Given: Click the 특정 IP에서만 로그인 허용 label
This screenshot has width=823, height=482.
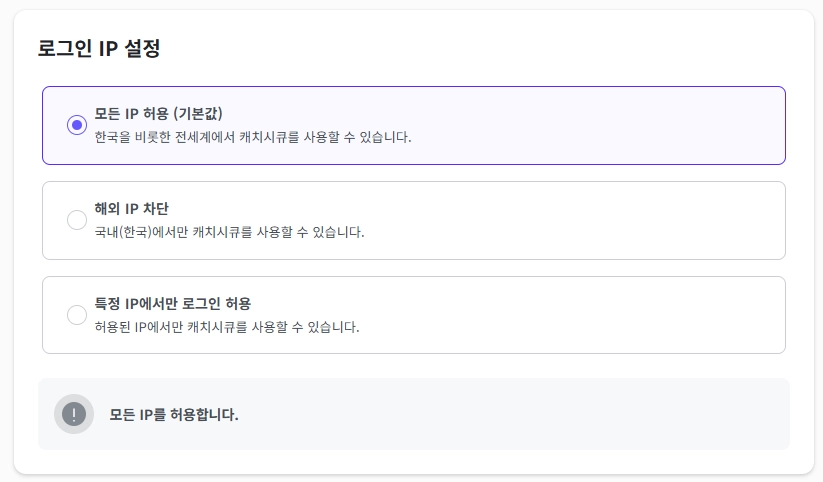Looking at the screenshot, I should point(172,303).
